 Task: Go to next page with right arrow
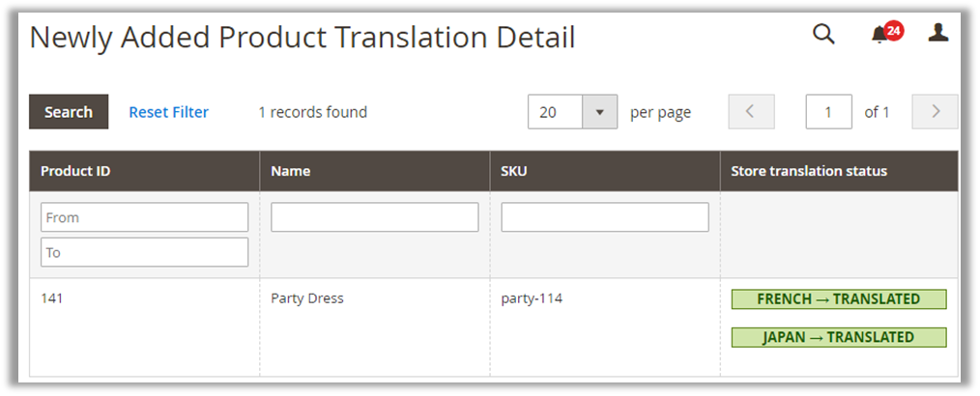tap(935, 112)
